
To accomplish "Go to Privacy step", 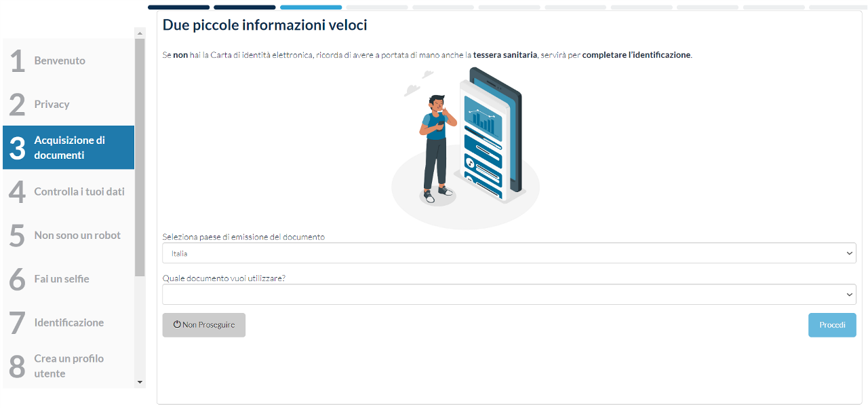I will coord(52,104).
